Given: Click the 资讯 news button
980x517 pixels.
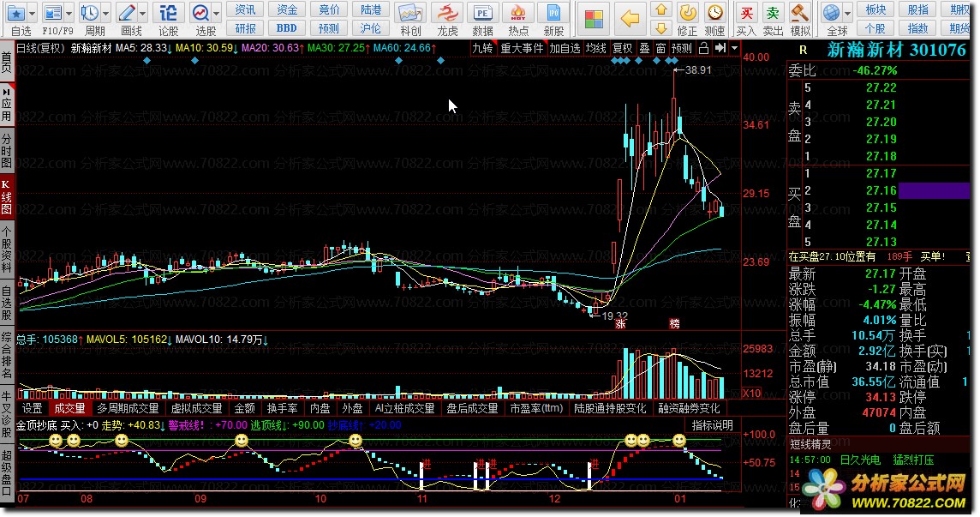Looking at the screenshot, I should pos(245,9).
